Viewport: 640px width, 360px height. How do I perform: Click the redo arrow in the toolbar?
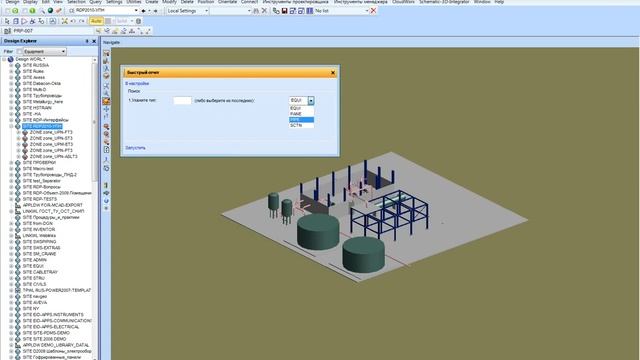pos(82,21)
